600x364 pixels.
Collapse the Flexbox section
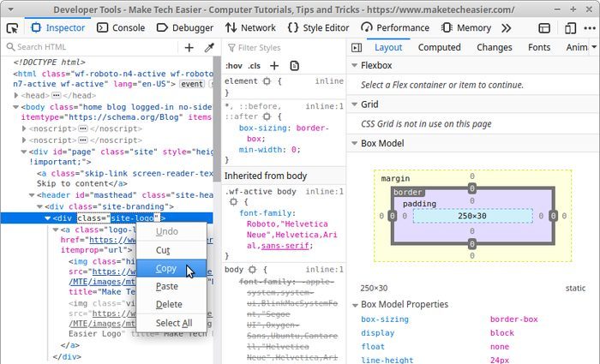(355, 65)
